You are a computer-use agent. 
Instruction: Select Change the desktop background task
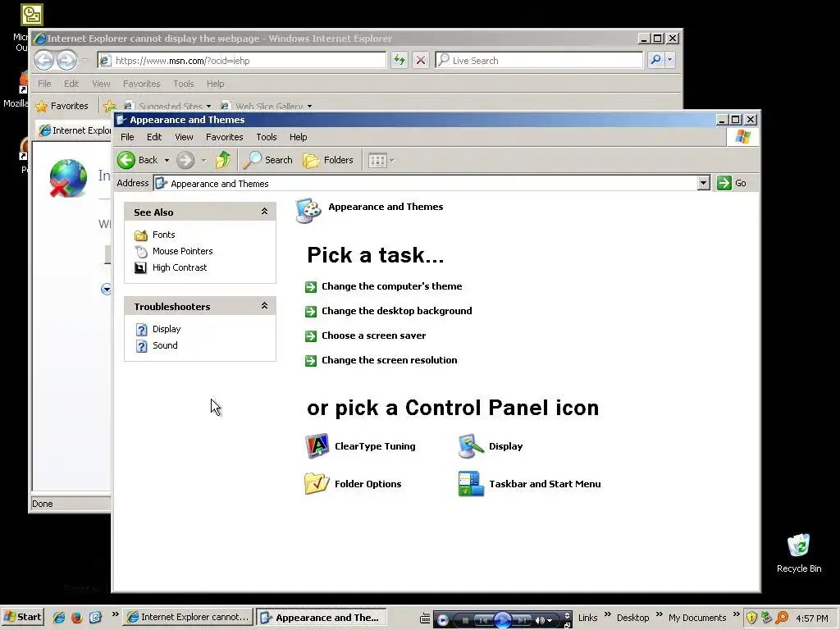396,311
